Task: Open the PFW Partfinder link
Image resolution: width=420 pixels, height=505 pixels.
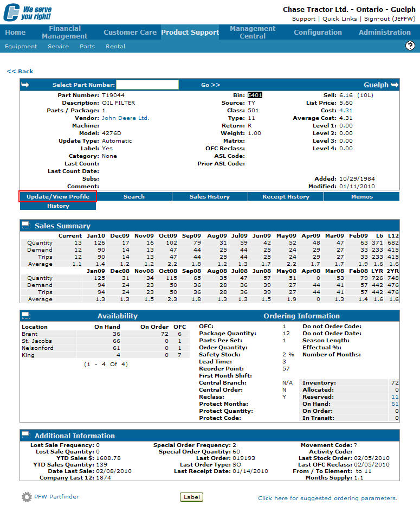Action: coord(56,496)
